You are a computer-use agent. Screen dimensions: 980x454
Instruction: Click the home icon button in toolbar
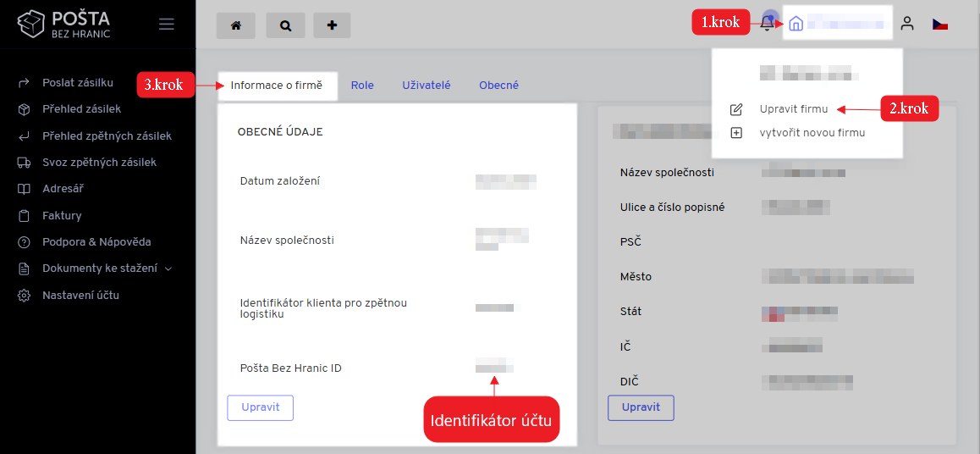235,25
